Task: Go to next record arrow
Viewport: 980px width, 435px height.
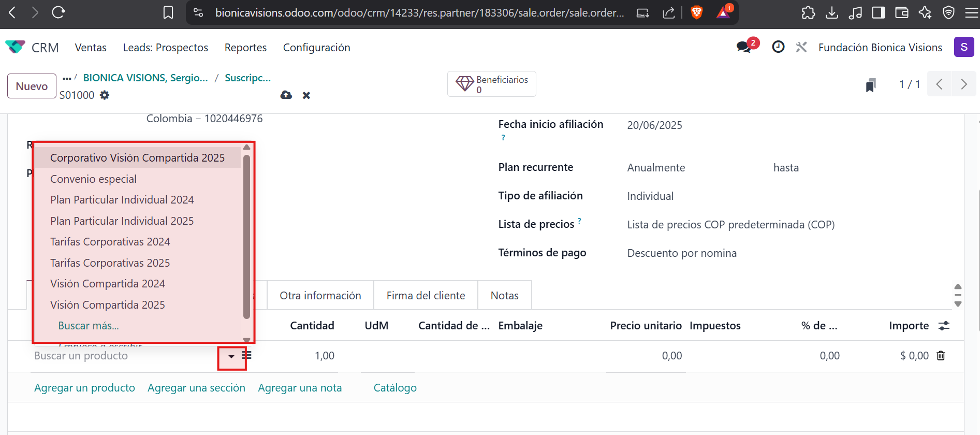Action: (963, 84)
